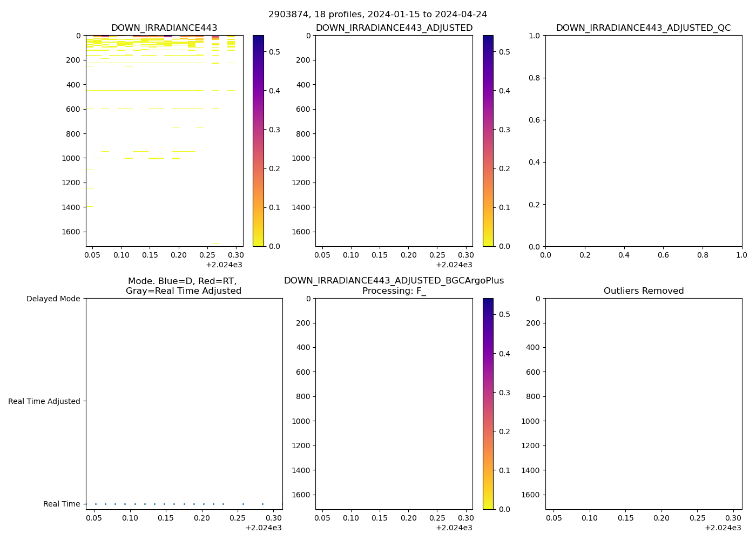This screenshot has width=756, height=540.
Task: Click the 'Real Time' y-axis label
Action: (x=62, y=504)
